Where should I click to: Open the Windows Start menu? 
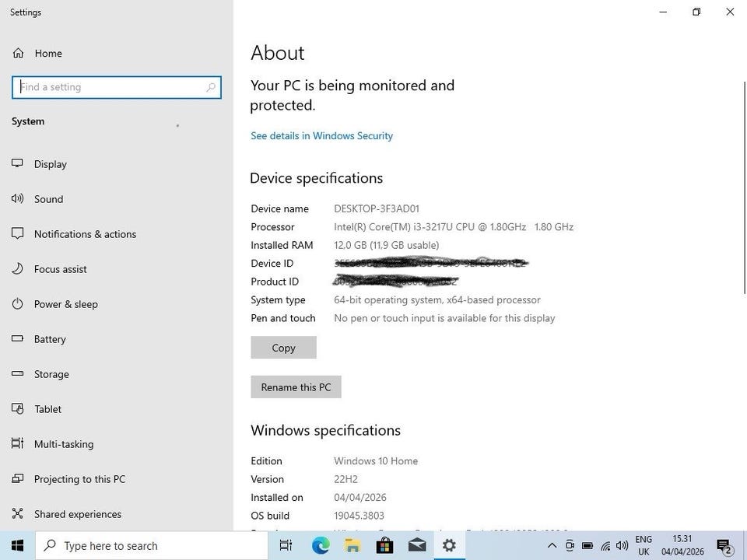tap(18, 546)
